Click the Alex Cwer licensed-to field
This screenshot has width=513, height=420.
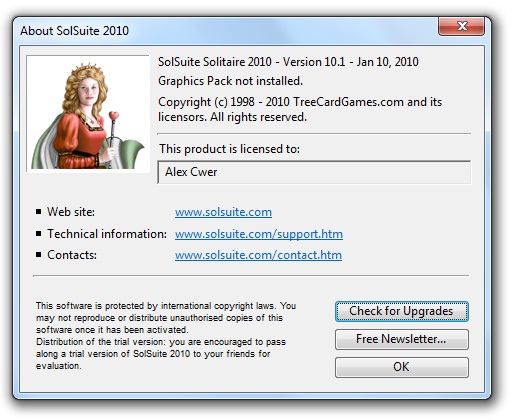(314, 172)
